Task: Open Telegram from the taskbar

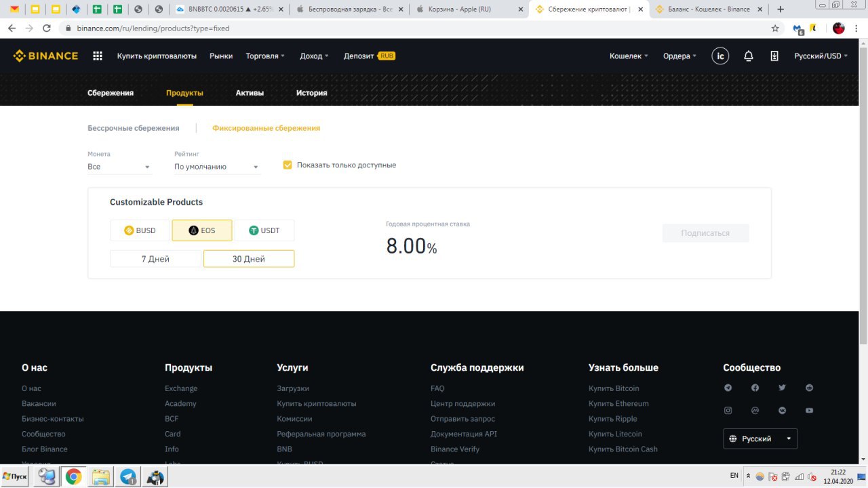Action: click(127, 477)
